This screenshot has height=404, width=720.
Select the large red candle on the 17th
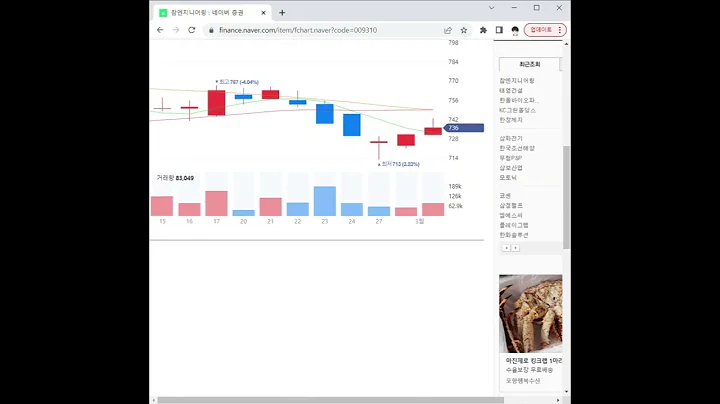tap(216, 102)
